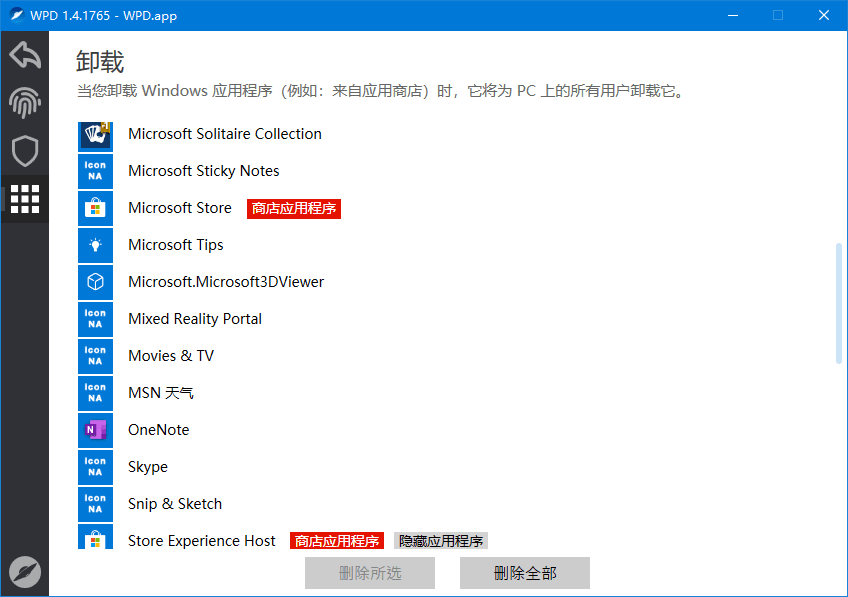Open the WPD feather logo at sidebar bottom
The width and height of the screenshot is (848, 597).
tap(25, 572)
